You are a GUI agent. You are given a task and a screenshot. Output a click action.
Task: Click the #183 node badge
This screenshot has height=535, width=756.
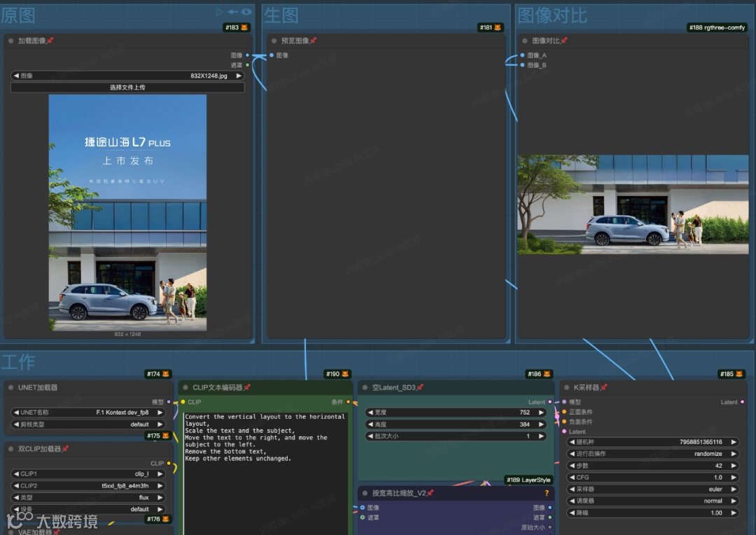pyautogui.click(x=237, y=27)
